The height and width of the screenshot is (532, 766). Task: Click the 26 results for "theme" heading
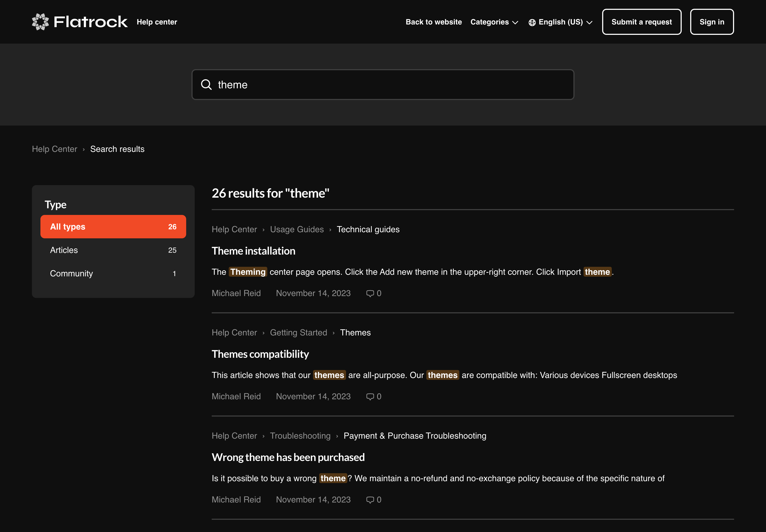point(270,193)
